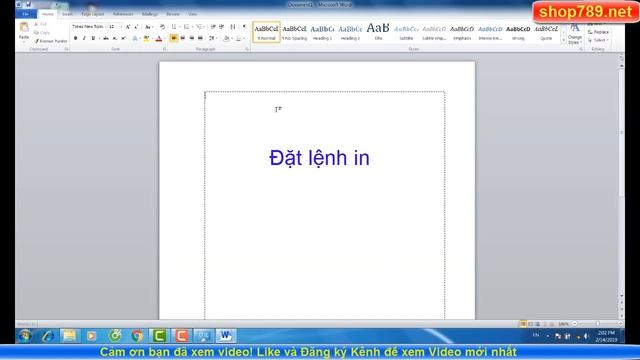Open the Select dropdown in Editing group
The height and width of the screenshot is (360, 640).
[598, 40]
